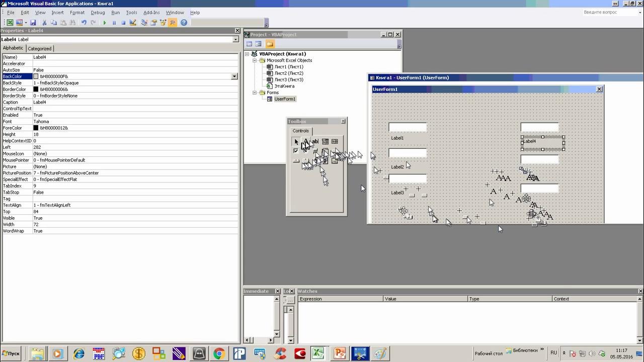This screenshot has width=644, height=362.
Task: Open Google Chrome from the taskbar
Action: 219,353
